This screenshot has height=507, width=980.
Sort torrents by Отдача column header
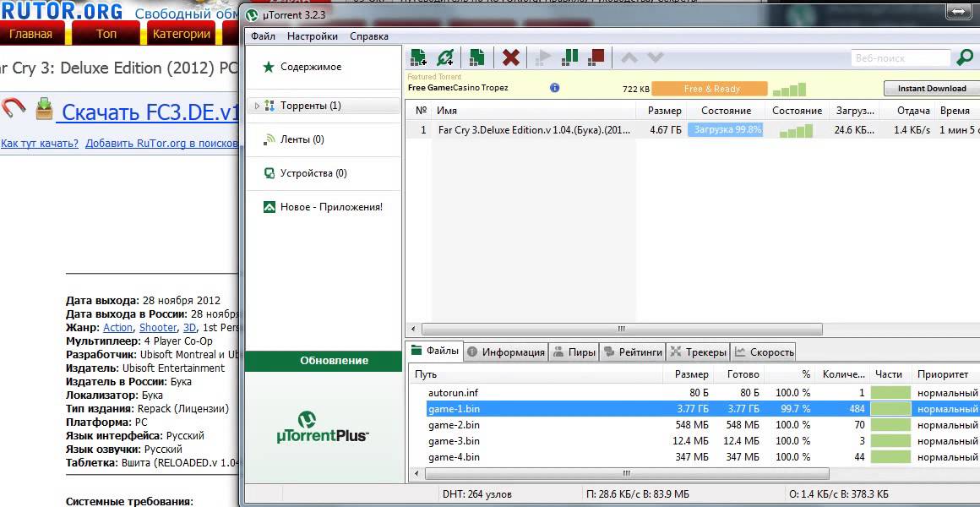click(x=906, y=111)
